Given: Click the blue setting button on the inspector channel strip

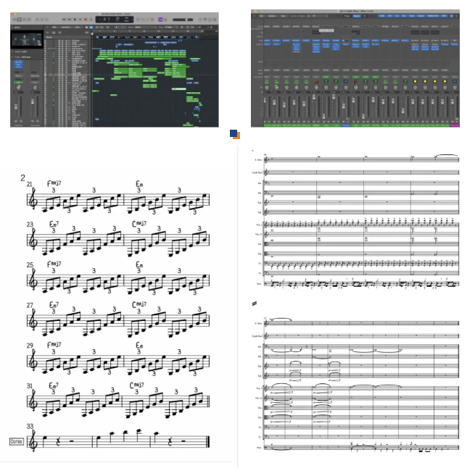Looking at the screenshot, I should (x=18, y=64).
